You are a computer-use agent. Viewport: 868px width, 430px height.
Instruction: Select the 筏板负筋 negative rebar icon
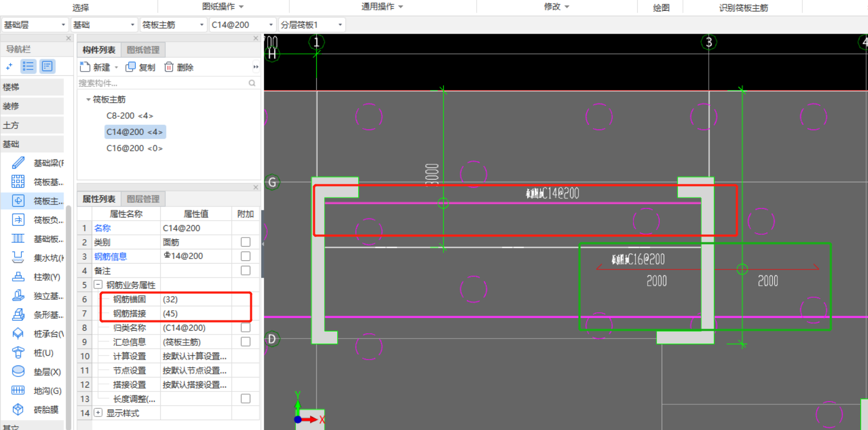[x=18, y=220]
